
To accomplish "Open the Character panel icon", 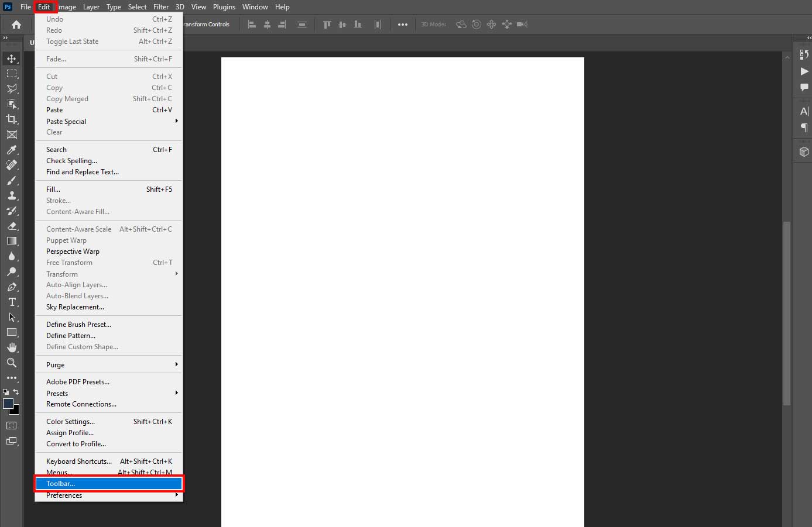I will [x=804, y=111].
